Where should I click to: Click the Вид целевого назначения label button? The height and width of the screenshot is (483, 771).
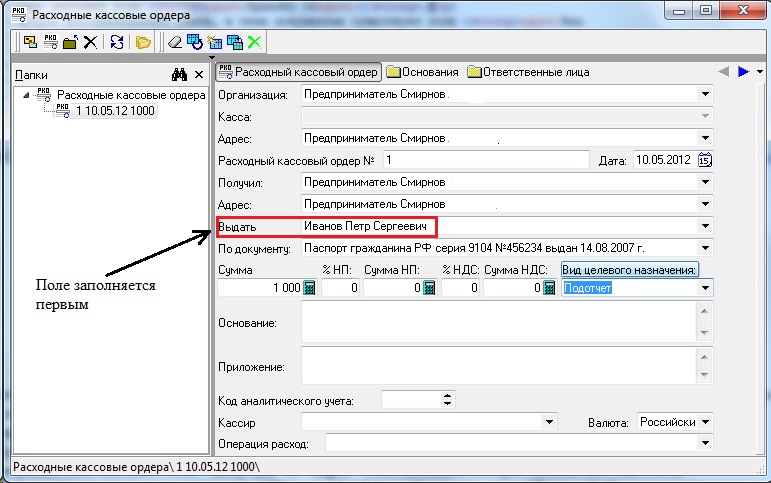pyautogui.click(x=629, y=270)
